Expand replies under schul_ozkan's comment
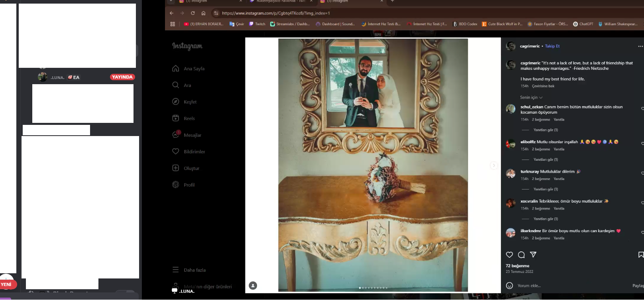This screenshot has width=644, height=300. tap(546, 130)
